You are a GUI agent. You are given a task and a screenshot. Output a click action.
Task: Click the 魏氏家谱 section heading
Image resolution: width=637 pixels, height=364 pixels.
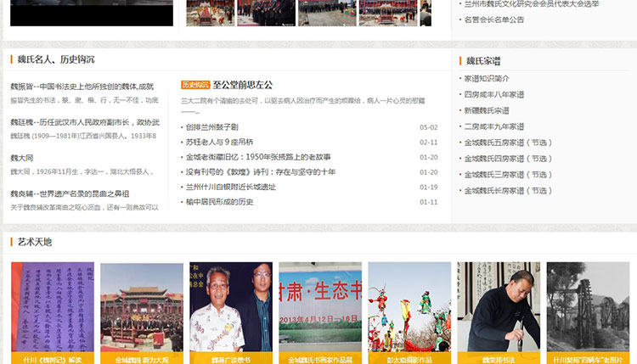483,61
